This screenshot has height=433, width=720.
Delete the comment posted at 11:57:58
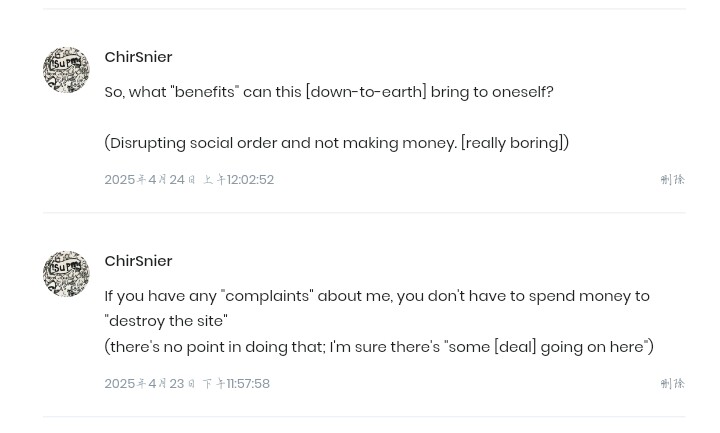[x=673, y=383]
